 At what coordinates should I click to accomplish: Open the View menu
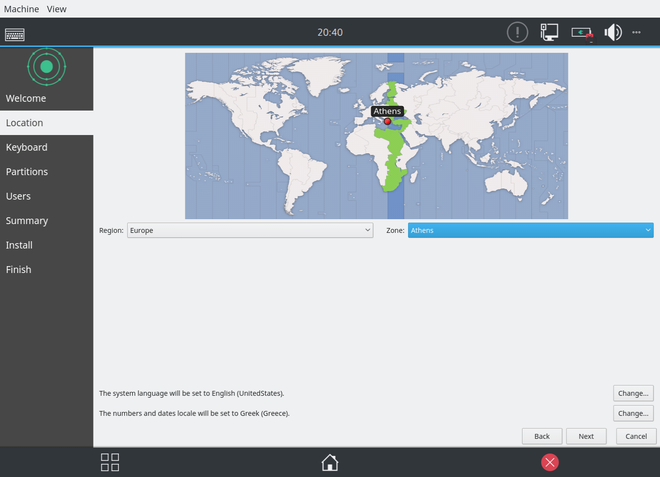[x=57, y=8]
